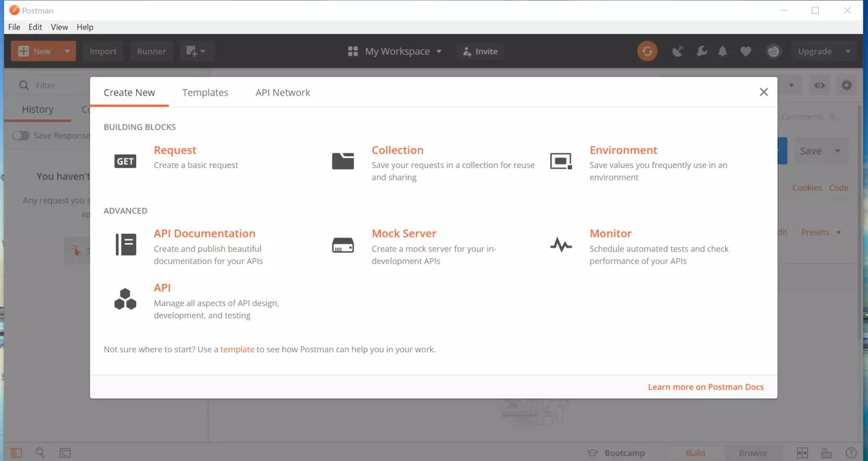Open the environment selector dropdown arrow
The height and width of the screenshot is (461, 868).
pyautogui.click(x=792, y=85)
